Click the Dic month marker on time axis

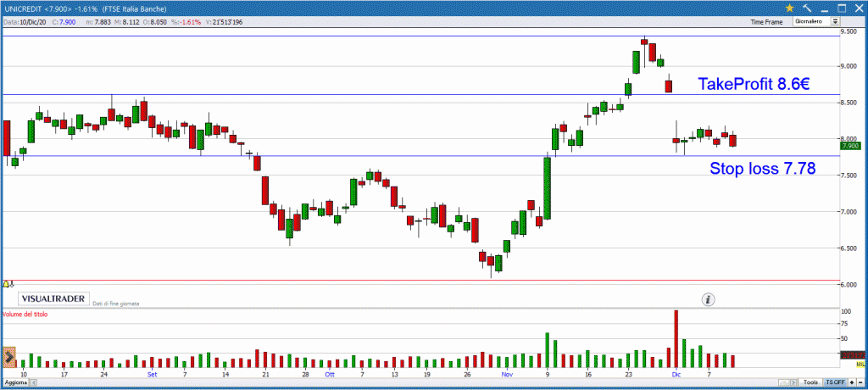[676, 375]
